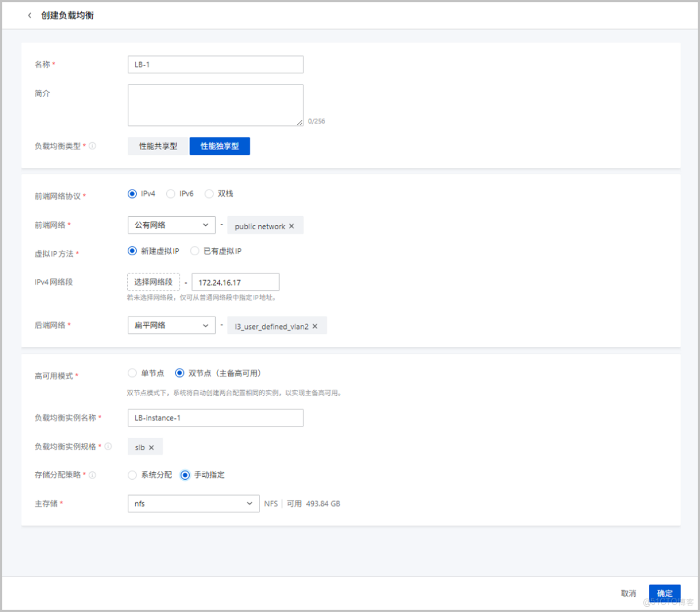
Task: Click inside the 简介 description textarea
Action: tap(215, 104)
